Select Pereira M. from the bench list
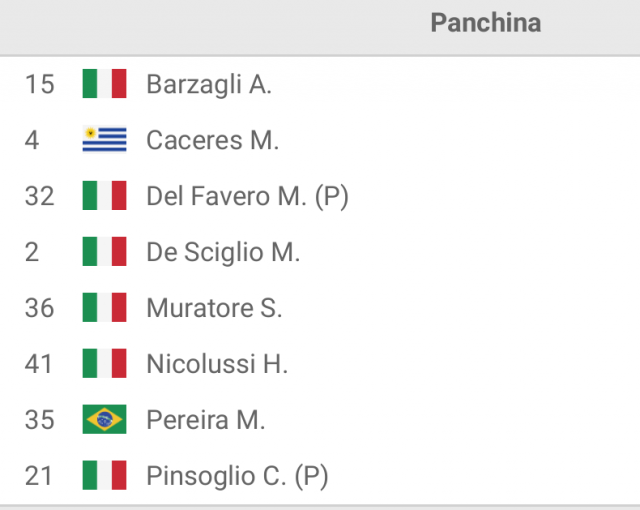 [x=206, y=420]
